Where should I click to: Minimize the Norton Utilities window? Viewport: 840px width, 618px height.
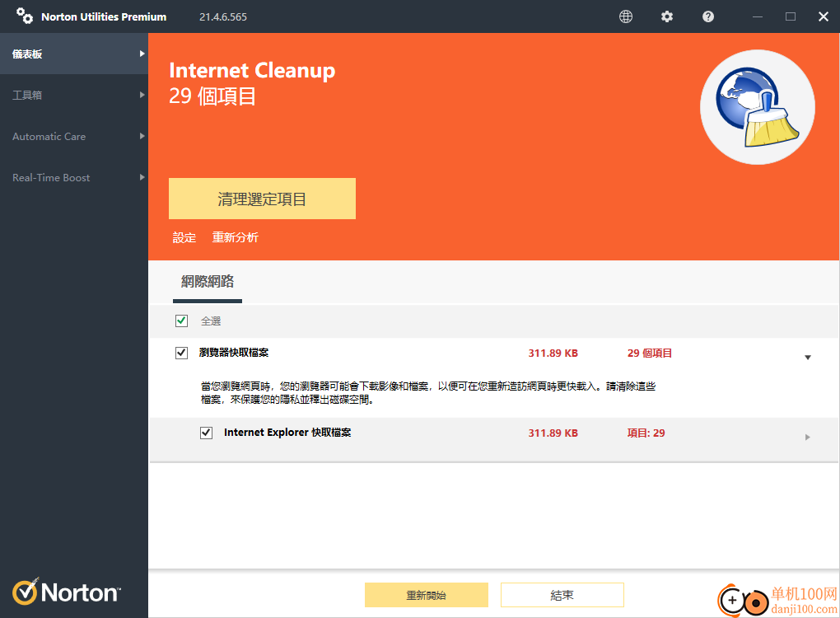point(758,16)
